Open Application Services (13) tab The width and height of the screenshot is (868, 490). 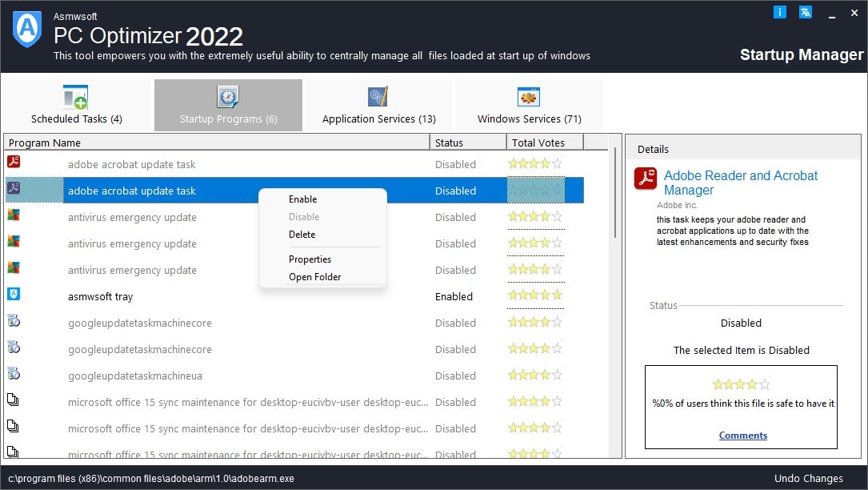(378, 106)
